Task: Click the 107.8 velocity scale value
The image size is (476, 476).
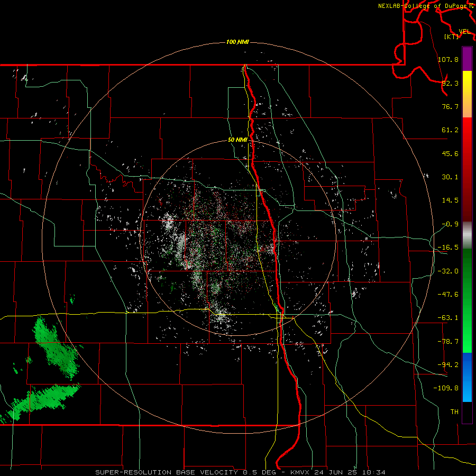Action: 448,59
